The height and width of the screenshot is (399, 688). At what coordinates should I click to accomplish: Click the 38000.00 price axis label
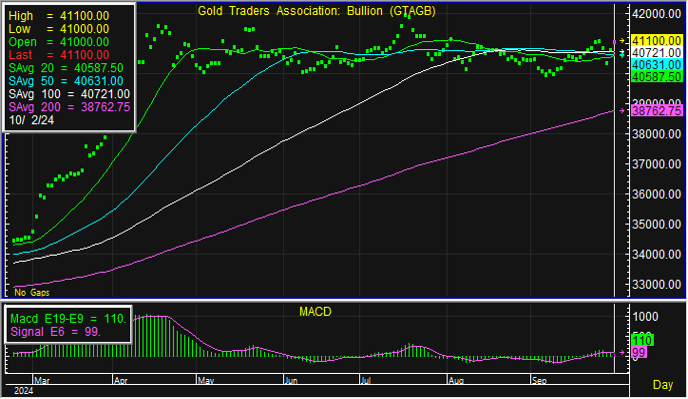(656, 134)
